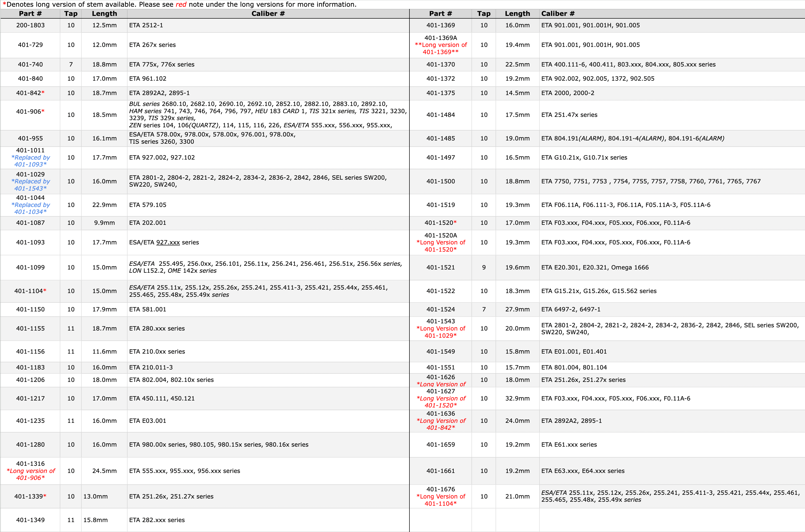The width and height of the screenshot is (805, 532).
Task: Click the ETA 2512-1 caliber cell
Action: [146, 25]
